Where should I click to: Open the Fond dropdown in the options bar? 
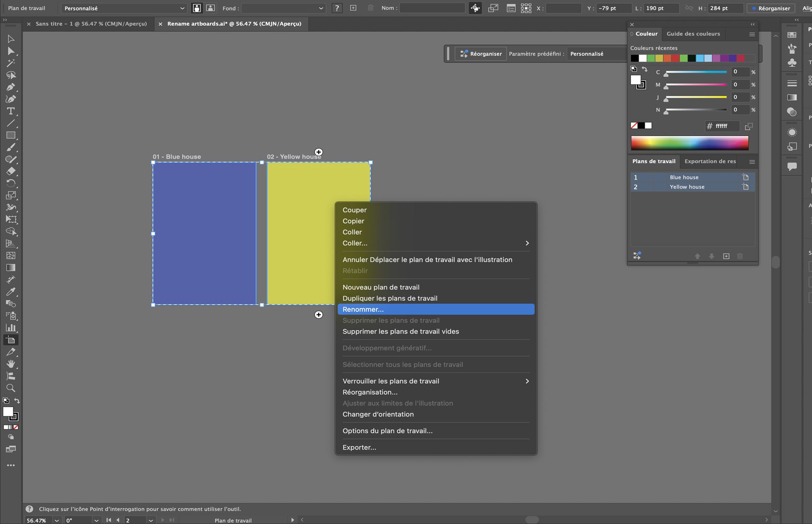pyautogui.click(x=283, y=8)
